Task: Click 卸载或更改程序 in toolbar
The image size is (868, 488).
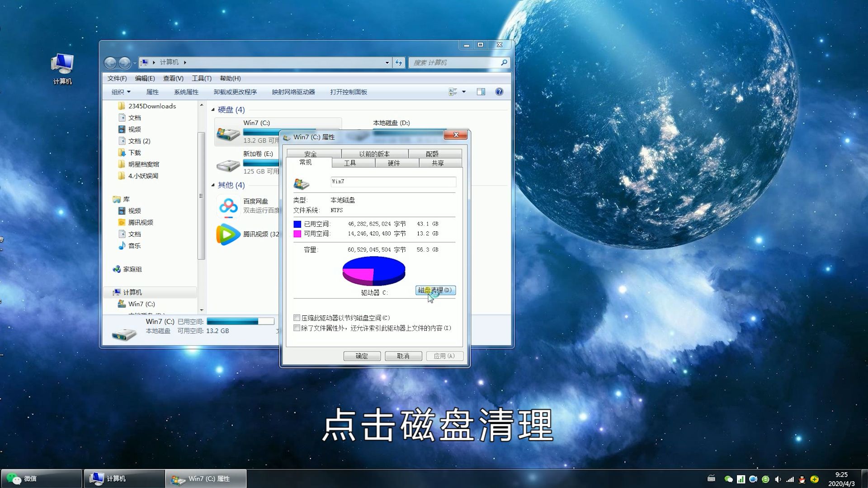Action: pyautogui.click(x=235, y=92)
